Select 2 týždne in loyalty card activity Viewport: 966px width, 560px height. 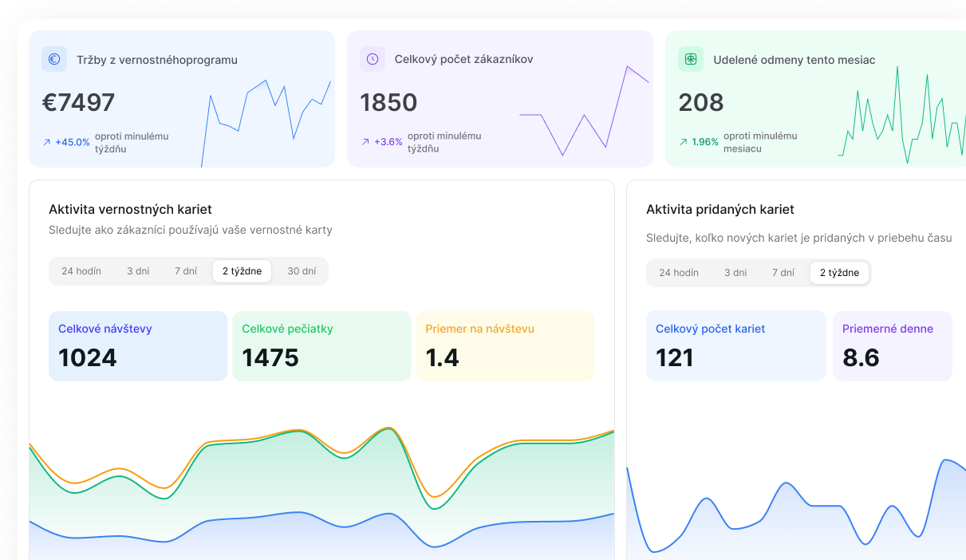[242, 271]
